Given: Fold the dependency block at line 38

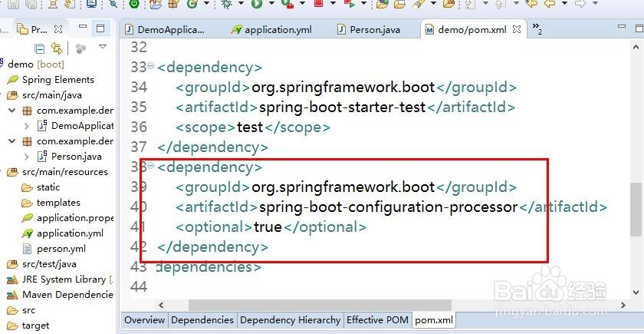Looking at the screenshot, I should click(x=151, y=166).
